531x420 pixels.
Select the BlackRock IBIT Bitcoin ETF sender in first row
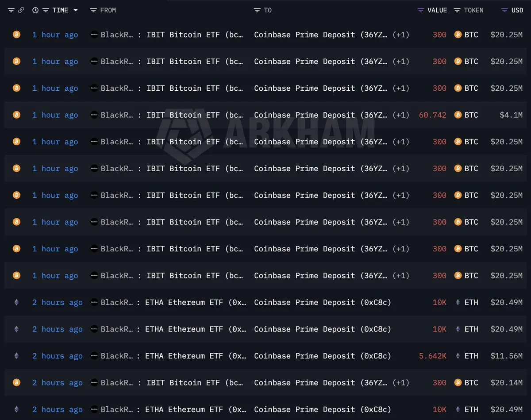(167, 35)
